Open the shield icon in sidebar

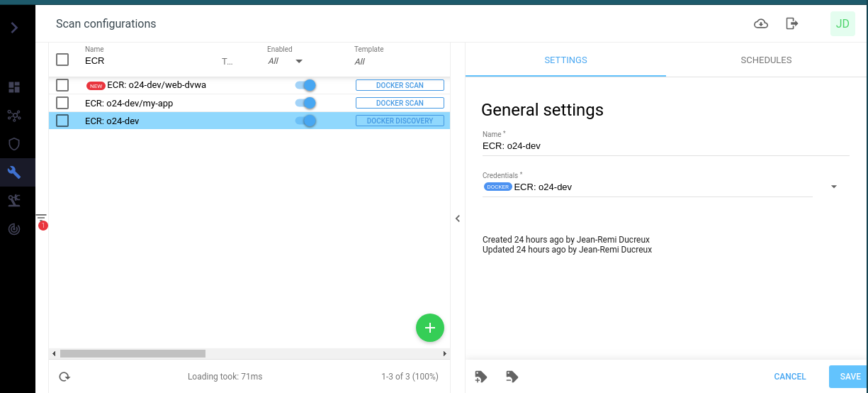coord(14,144)
